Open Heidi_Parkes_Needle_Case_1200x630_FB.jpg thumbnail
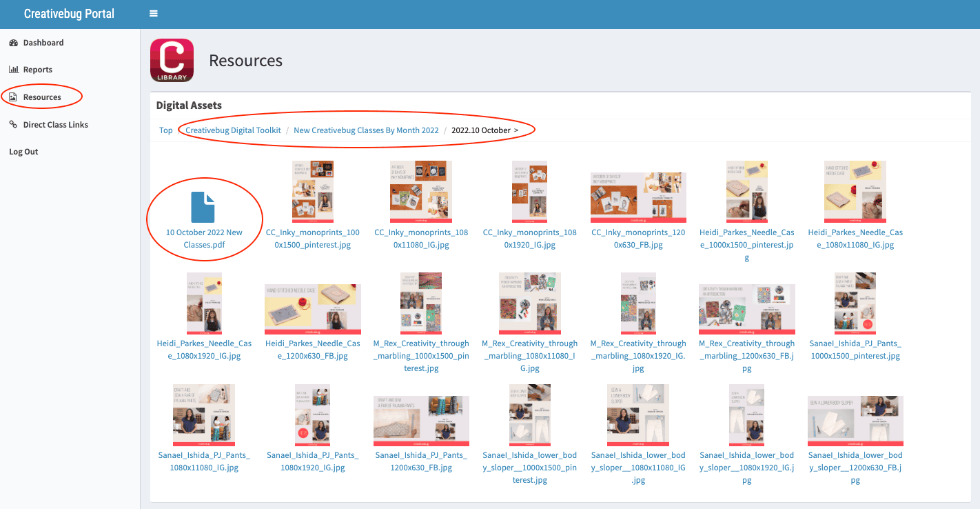This screenshot has height=509, width=980. pos(312,309)
